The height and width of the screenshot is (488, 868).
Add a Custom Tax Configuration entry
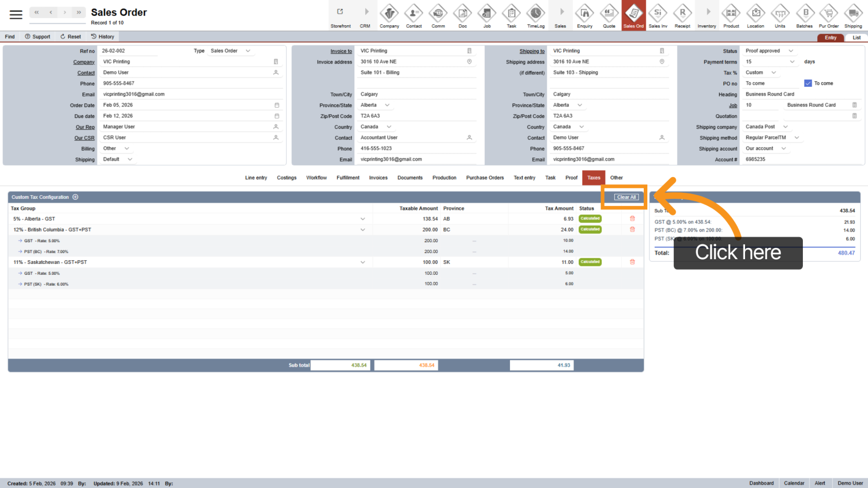[75, 197]
